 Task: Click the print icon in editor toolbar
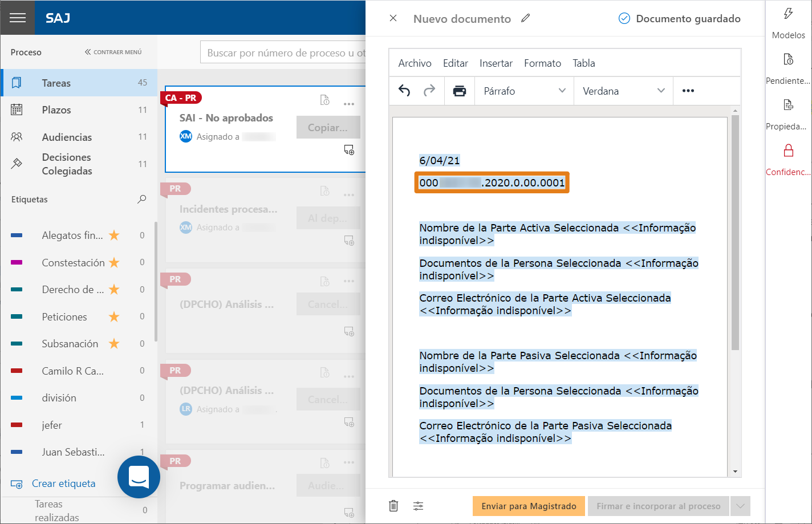(460, 91)
